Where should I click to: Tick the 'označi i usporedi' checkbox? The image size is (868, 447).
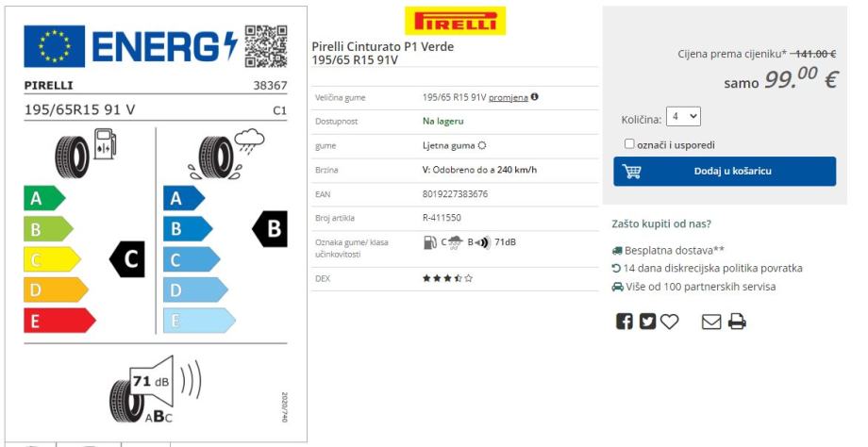629,144
